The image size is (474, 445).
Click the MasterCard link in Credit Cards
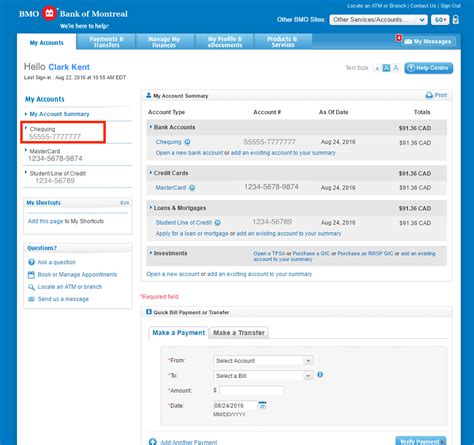point(171,188)
